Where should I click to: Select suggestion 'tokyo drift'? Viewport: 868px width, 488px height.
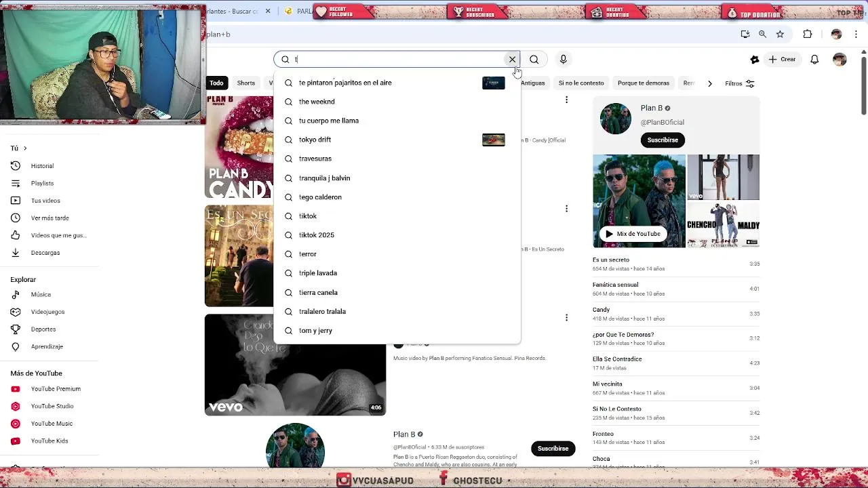point(397,140)
